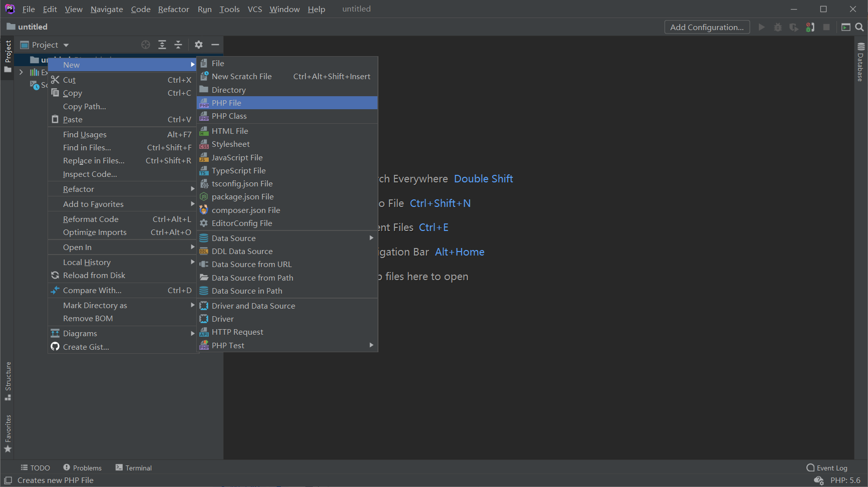The image size is (868, 487).
Task: Click the Expand All icon in Project panel
Action: tap(162, 45)
